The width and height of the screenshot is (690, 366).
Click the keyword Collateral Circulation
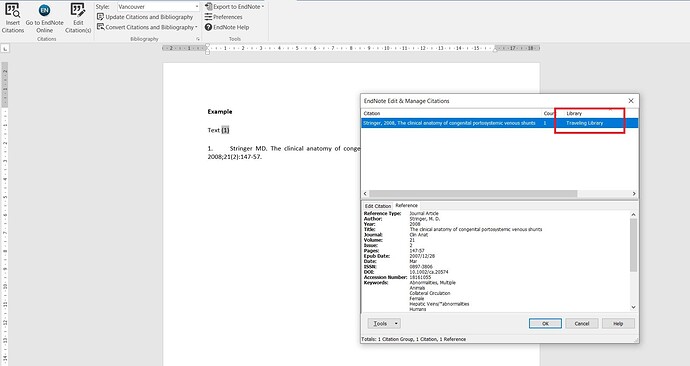[430, 293]
